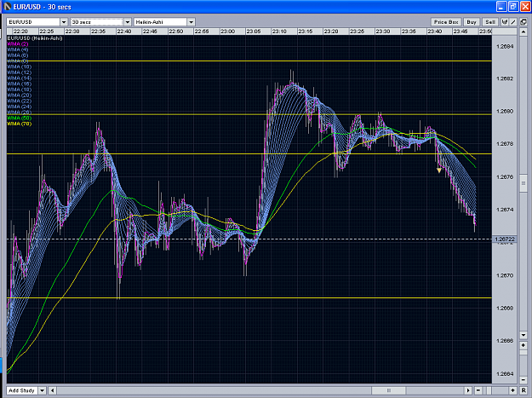This screenshot has width=532, height=398.
Task: Select the trend line drawing tool
Action: [513, 22]
